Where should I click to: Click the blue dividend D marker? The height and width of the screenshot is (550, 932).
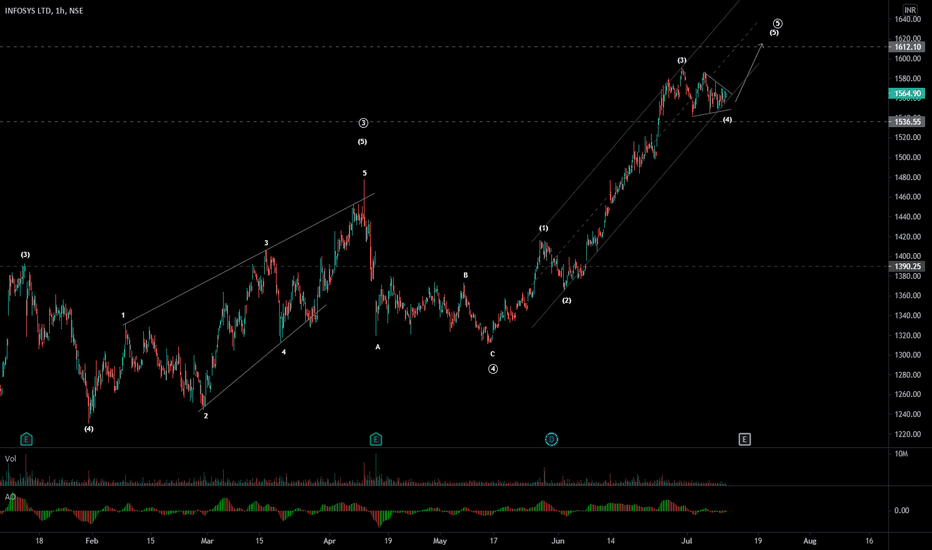coord(551,439)
